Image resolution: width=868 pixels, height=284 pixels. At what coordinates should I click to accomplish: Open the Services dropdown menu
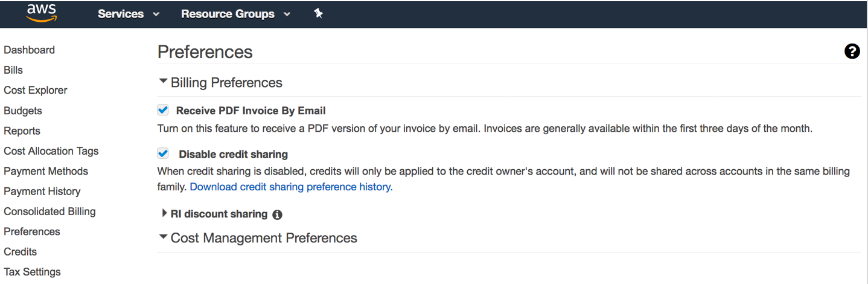point(129,14)
